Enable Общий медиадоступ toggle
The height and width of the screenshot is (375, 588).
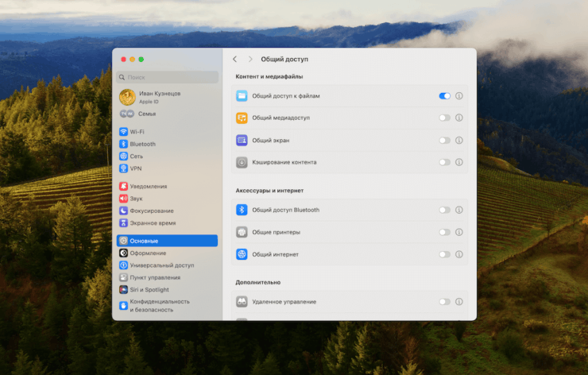[x=444, y=118]
